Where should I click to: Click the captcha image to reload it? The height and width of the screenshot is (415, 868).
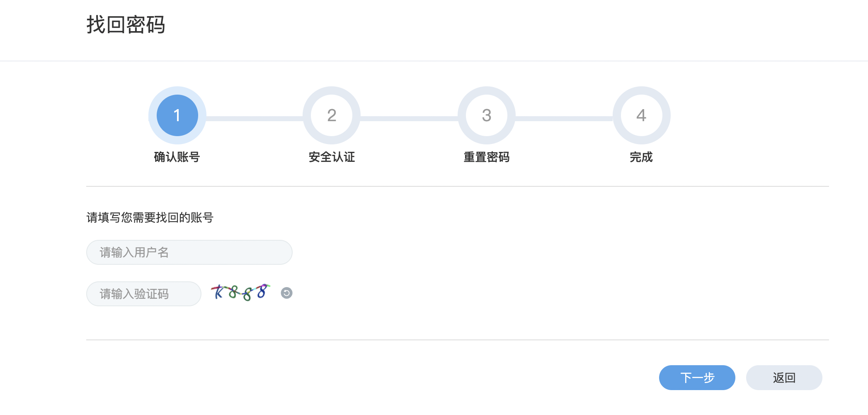pyautogui.click(x=240, y=293)
